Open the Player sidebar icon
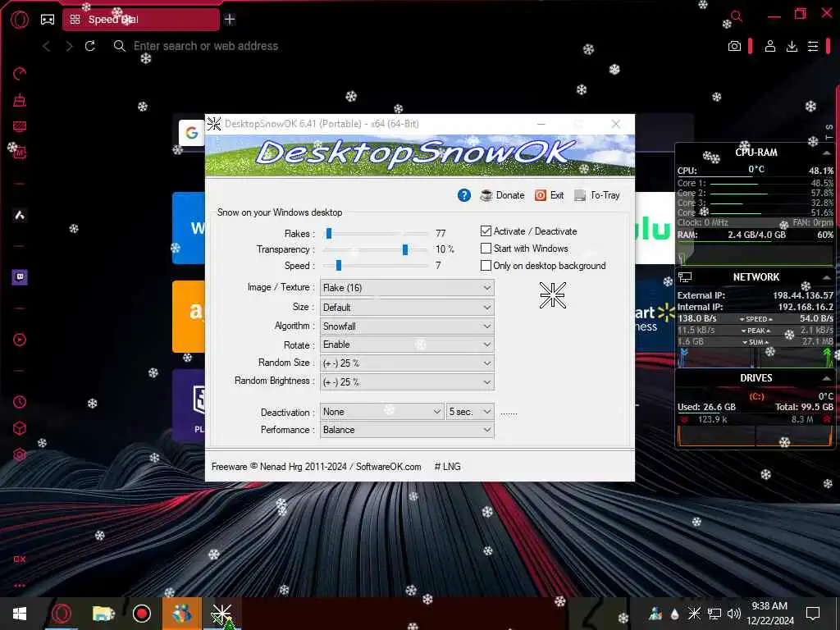The height and width of the screenshot is (630, 840). point(20,340)
